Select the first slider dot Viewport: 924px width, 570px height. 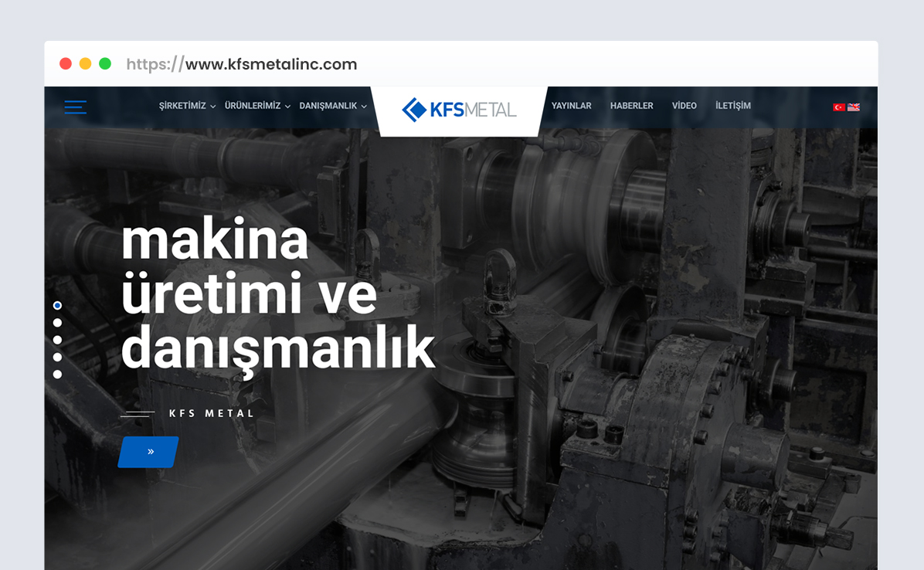click(57, 306)
